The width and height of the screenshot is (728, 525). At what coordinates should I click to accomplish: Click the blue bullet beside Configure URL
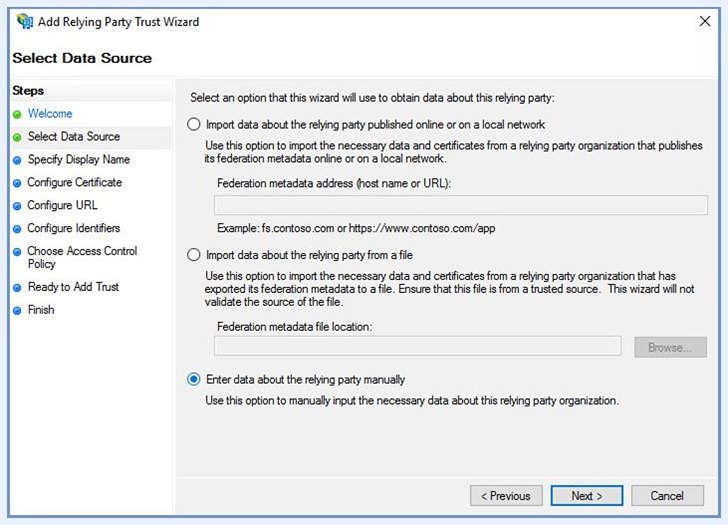point(17,206)
